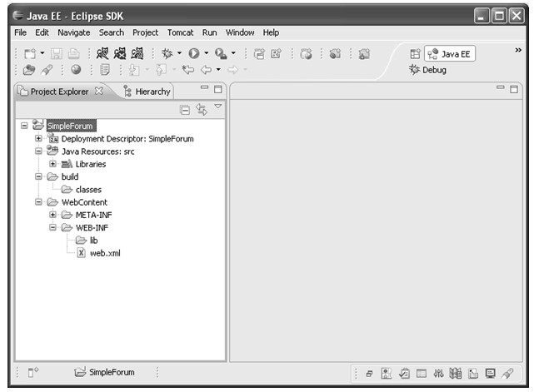Screen dimensions: 544x392
Task: Click the Back navigation arrow icon
Action: click(x=206, y=70)
